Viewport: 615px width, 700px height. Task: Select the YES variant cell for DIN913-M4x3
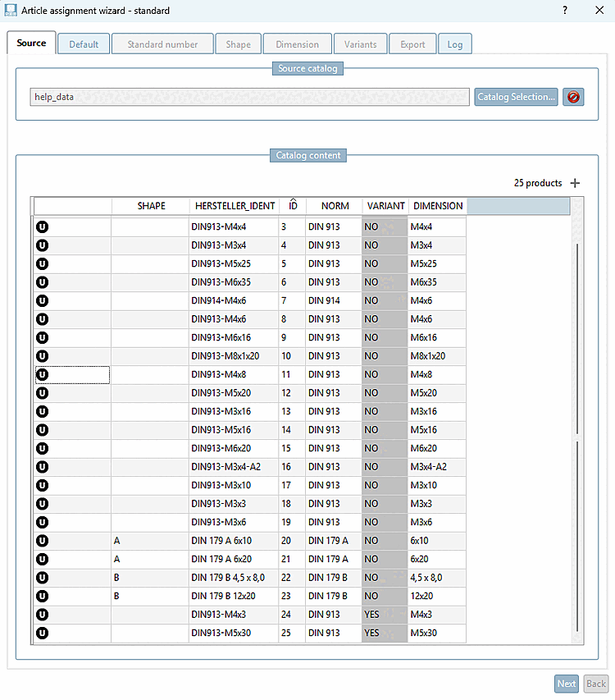(x=385, y=615)
